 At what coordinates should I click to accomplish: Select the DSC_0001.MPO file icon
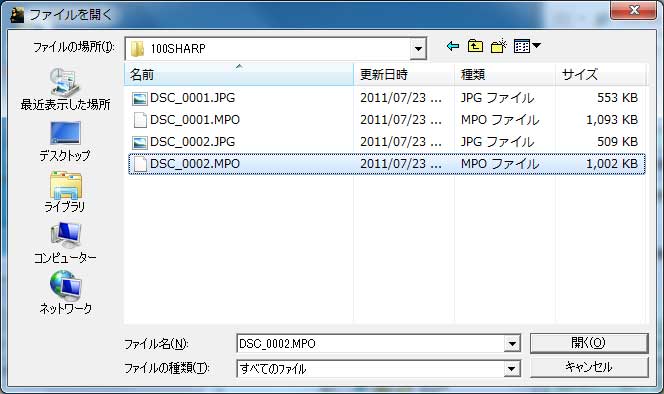pyautogui.click(x=140, y=120)
